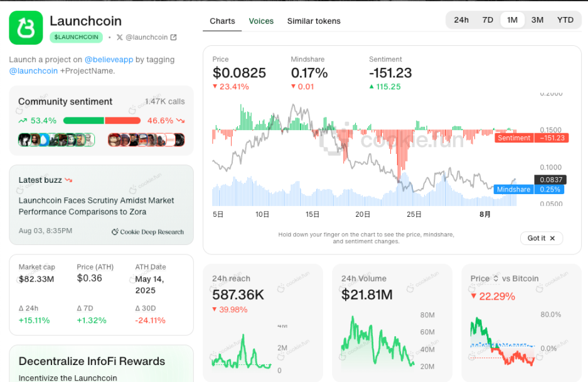Toggle the 3M time range
The height and width of the screenshot is (382, 588).
(x=537, y=19)
